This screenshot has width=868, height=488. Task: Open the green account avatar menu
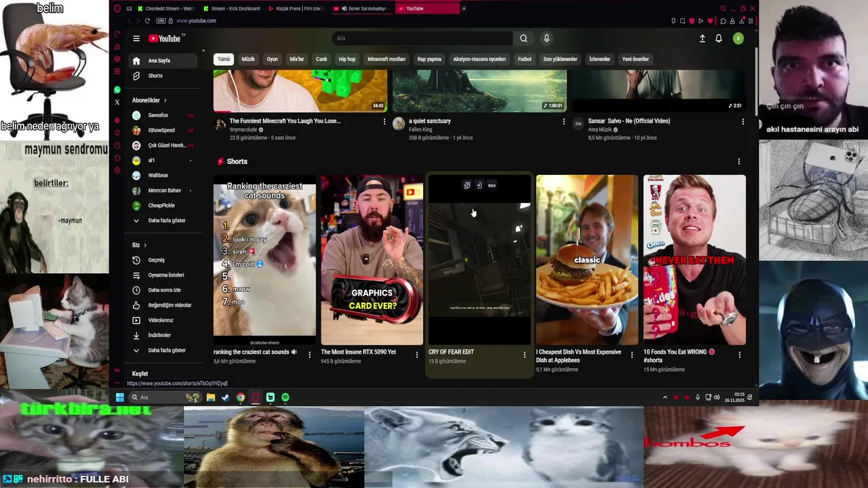(x=738, y=39)
